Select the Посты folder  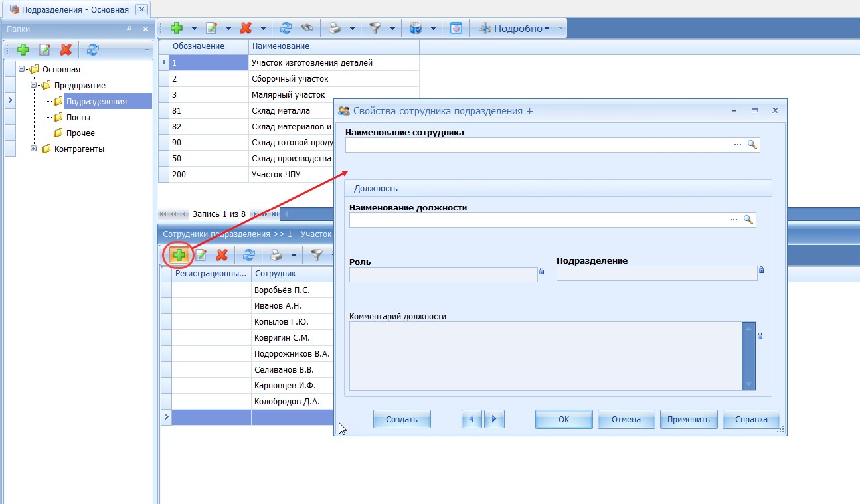click(78, 117)
